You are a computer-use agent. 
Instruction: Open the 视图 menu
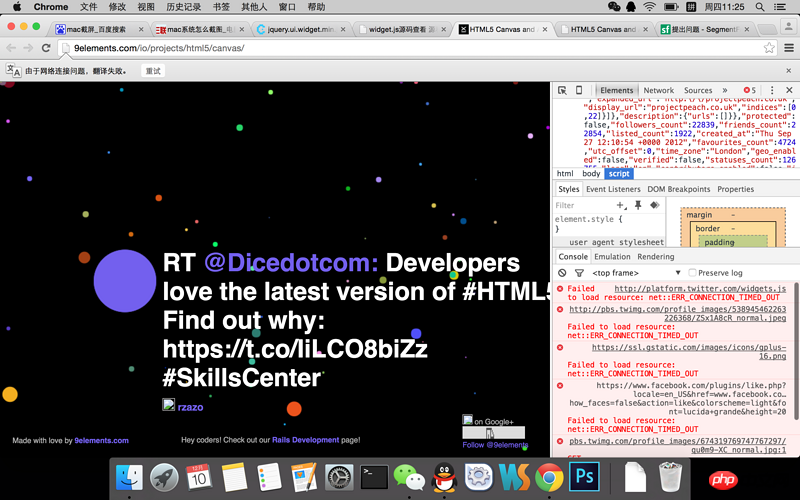pos(146,7)
